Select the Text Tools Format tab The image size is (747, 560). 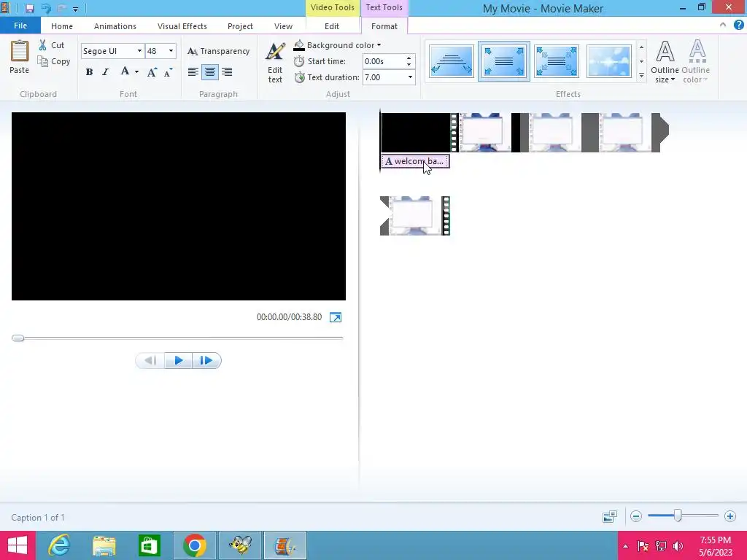[384, 26]
